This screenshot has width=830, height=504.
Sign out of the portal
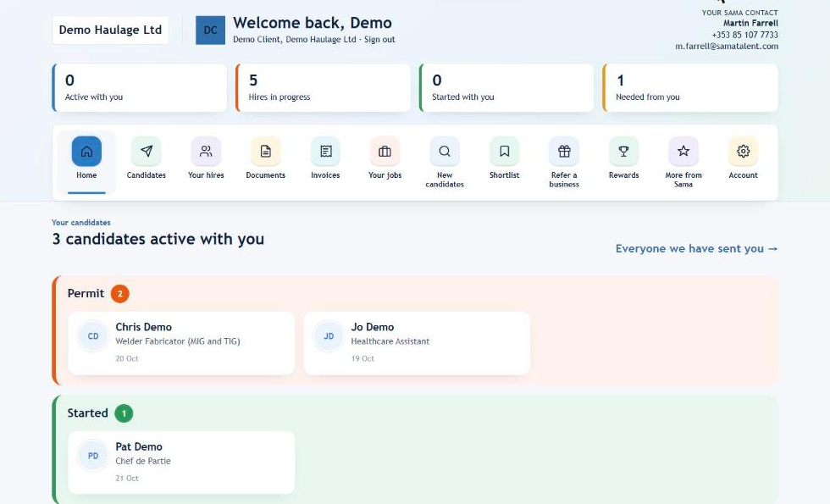[x=379, y=40]
